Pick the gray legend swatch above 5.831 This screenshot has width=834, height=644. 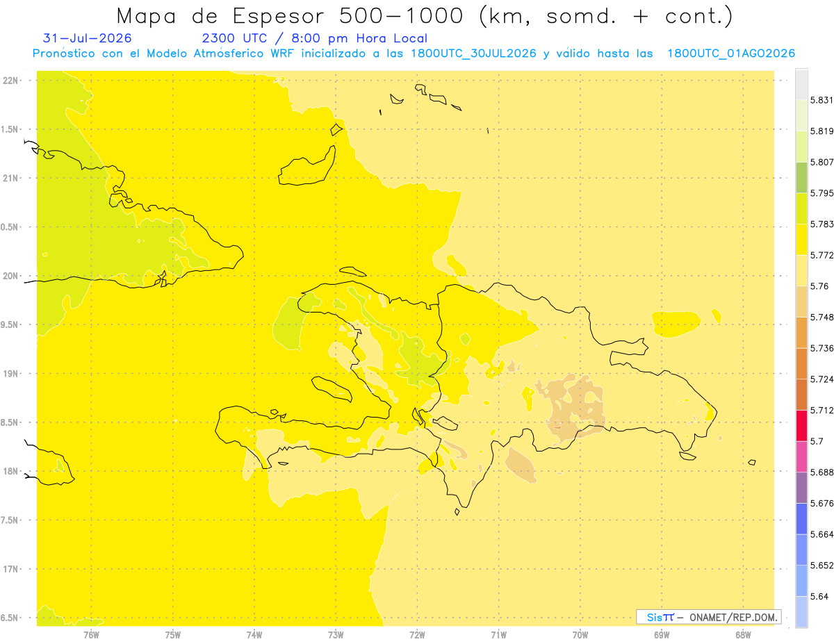(x=801, y=85)
